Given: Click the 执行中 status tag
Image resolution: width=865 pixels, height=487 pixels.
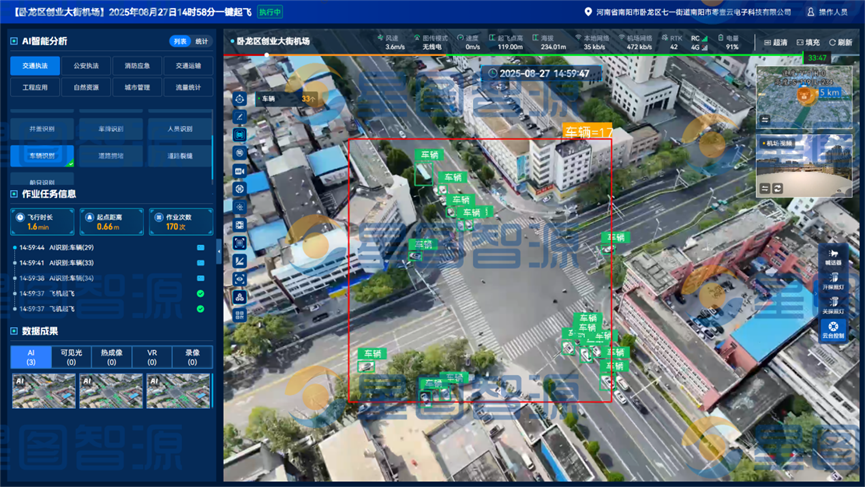Looking at the screenshot, I should (270, 12).
